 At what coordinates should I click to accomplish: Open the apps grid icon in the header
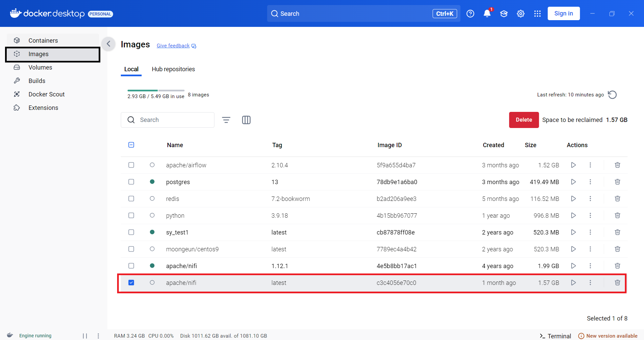(537, 14)
